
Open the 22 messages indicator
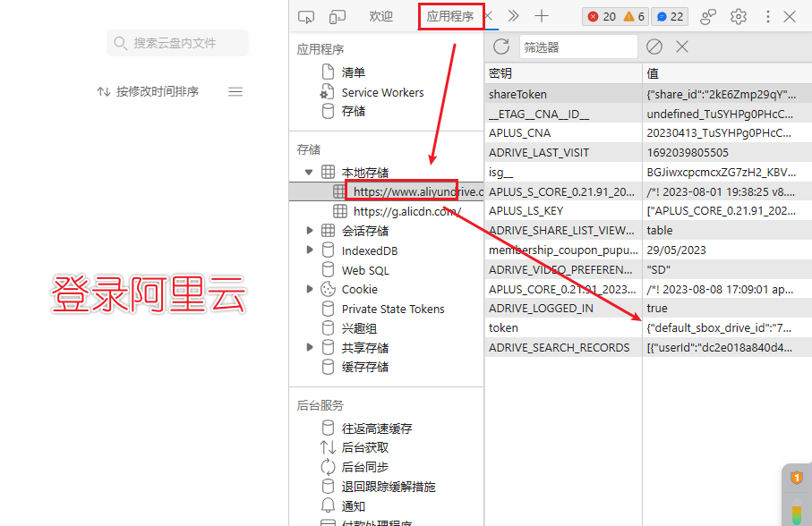click(x=670, y=17)
